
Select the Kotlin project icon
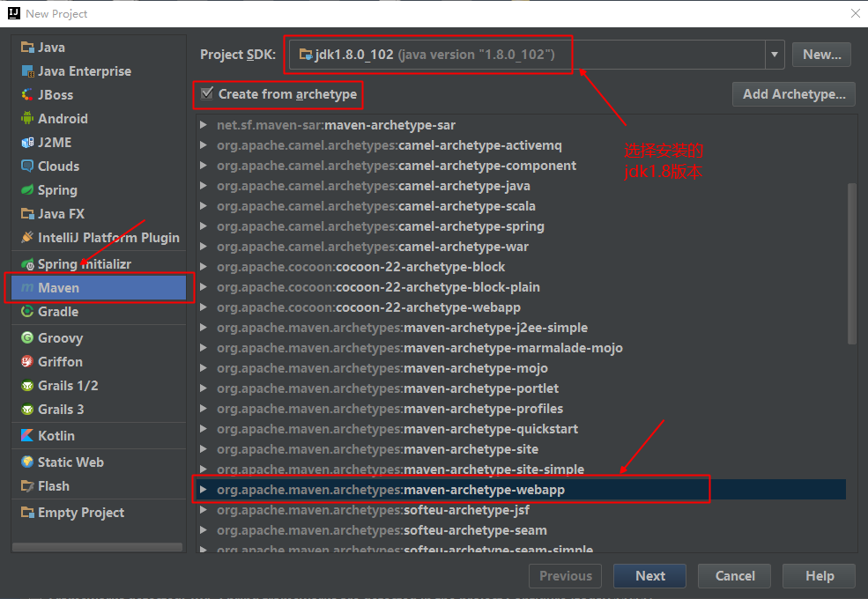(27, 436)
